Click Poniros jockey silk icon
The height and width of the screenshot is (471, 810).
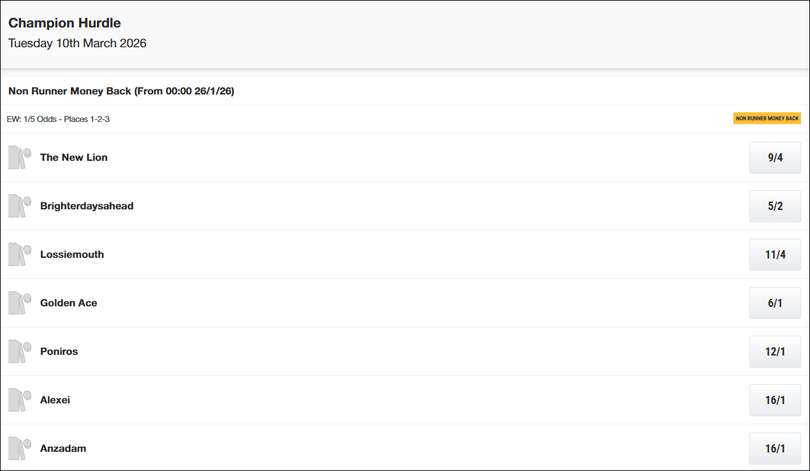pos(20,351)
